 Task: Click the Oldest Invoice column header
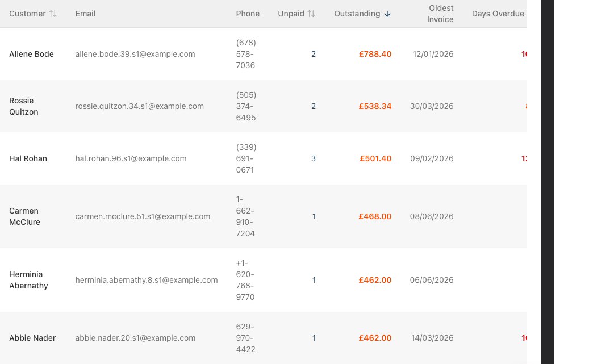coord(440,14)
